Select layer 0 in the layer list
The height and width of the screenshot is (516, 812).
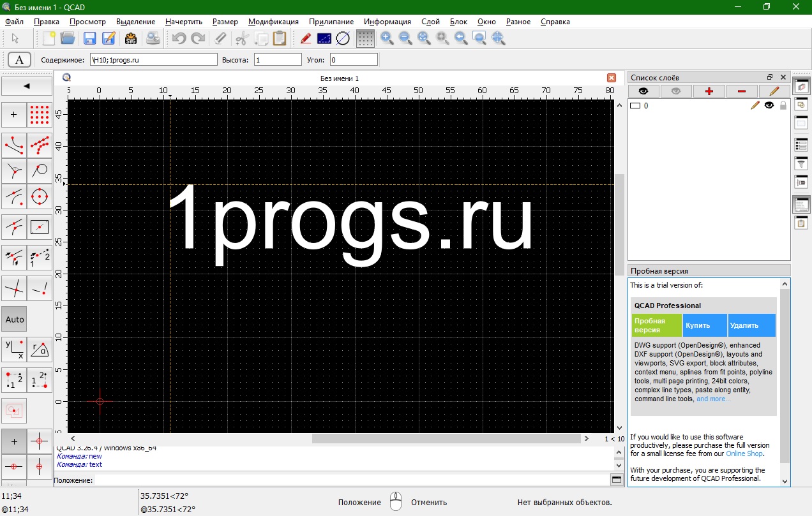click(x=709, y=105)
